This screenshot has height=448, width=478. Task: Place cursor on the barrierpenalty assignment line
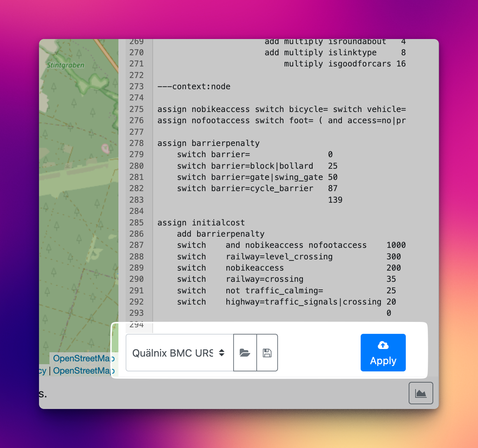208,143
